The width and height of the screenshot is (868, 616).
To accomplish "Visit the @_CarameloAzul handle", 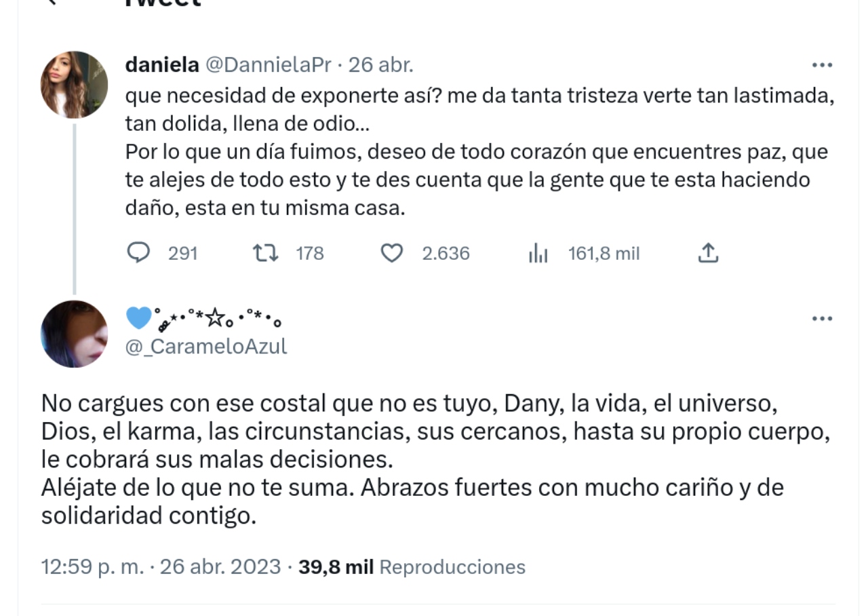I will coord(206,346).
